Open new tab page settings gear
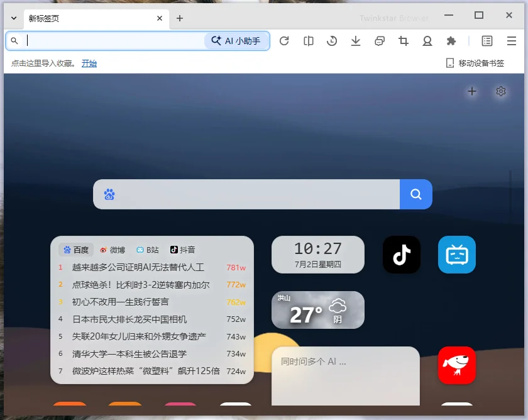This screenshot has width=528, height=420. click(x=501, y=91)
